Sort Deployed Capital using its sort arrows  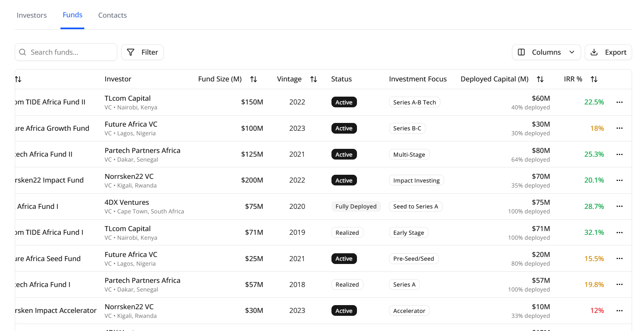coord(540,79)
